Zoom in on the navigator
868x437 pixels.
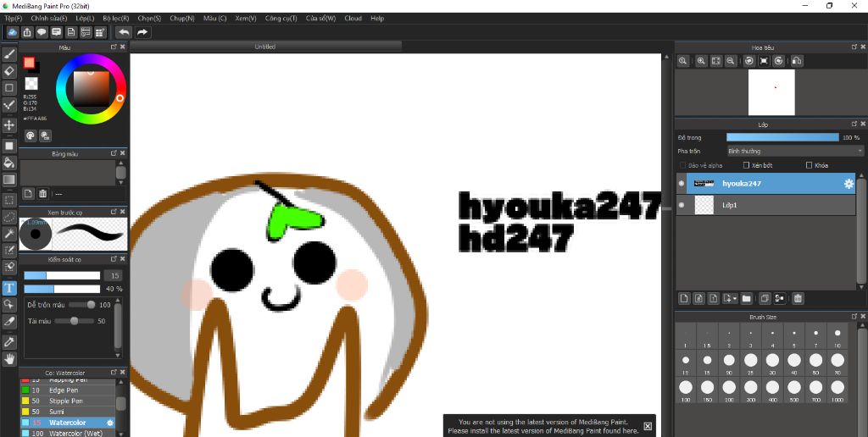(x=701, y=61)
